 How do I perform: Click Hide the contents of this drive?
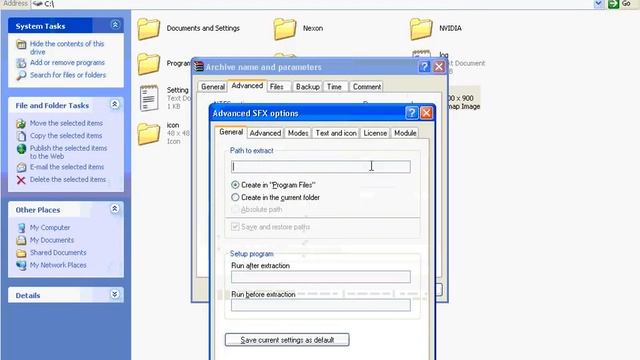coord(67,48)
